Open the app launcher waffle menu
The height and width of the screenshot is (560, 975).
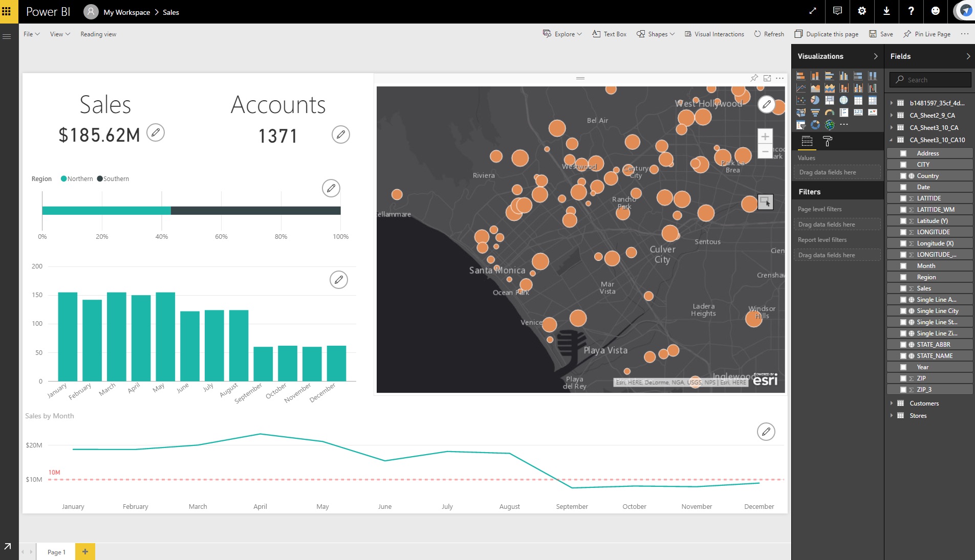(x=6, y=11)
